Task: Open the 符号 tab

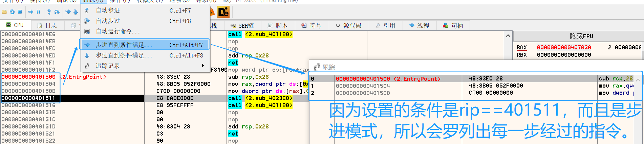Action: [x=312, y=26]
